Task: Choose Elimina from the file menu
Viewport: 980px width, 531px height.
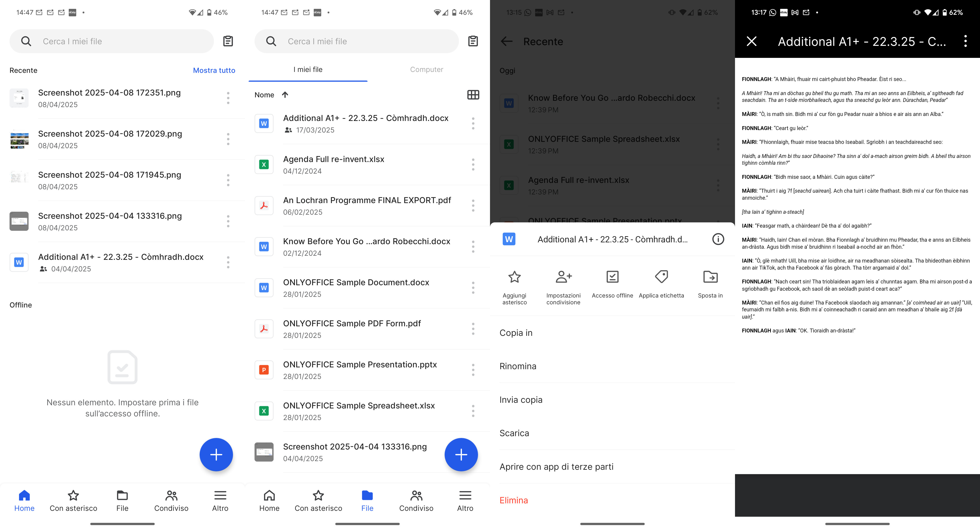Action: click(612, 500)
